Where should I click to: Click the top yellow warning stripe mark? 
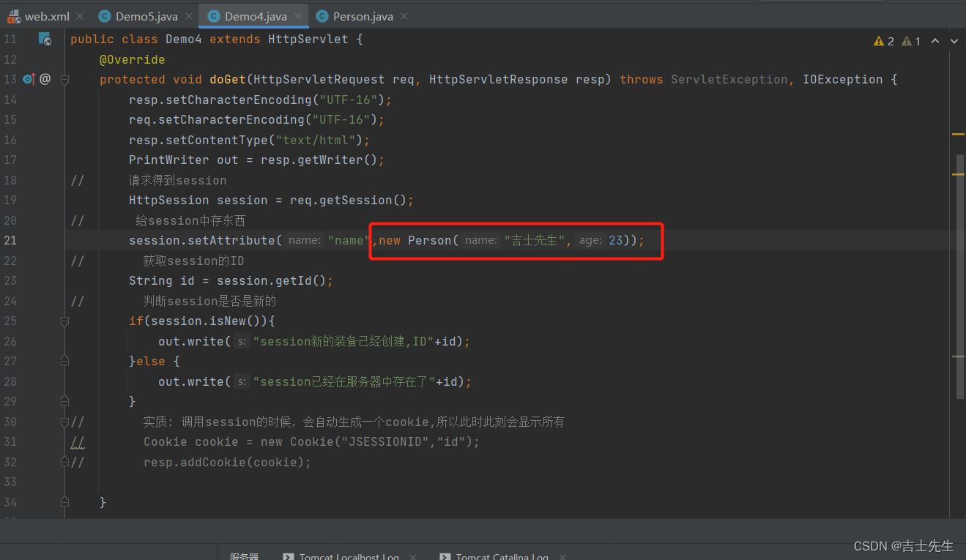click(x=959, y=134)
